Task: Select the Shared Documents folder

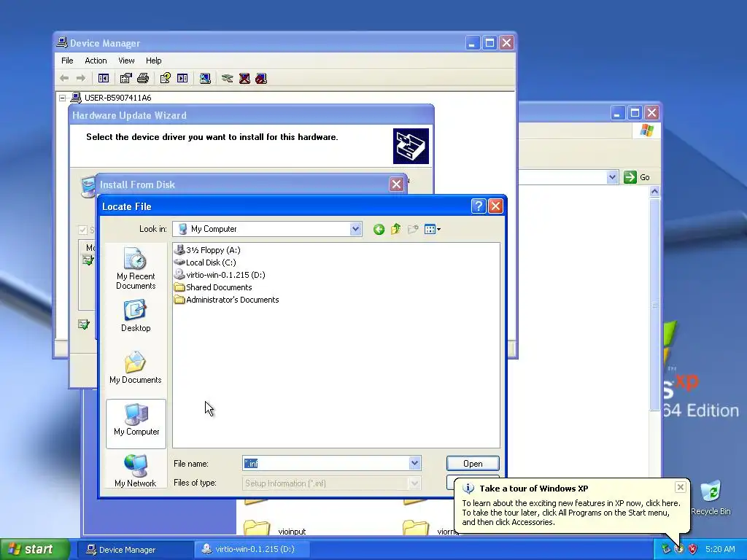Action: (x=214, y=287)
